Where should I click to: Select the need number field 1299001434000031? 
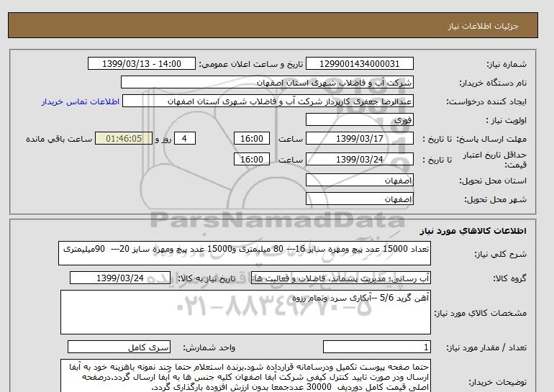pos(359,63)
